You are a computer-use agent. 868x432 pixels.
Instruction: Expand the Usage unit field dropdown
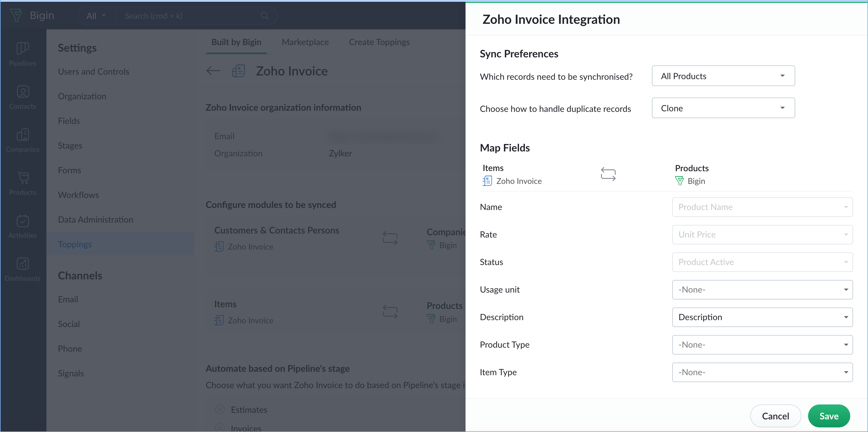762,290
